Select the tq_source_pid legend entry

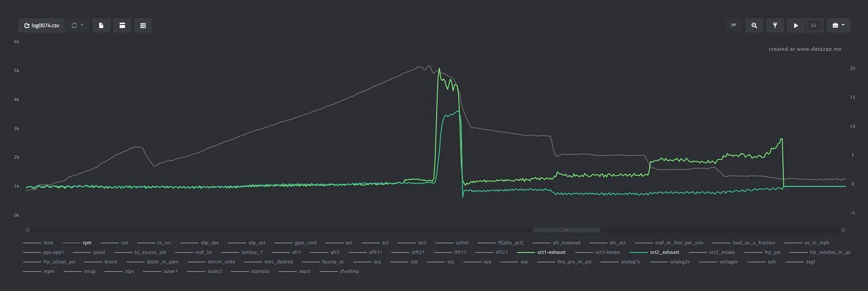[140, 253]
